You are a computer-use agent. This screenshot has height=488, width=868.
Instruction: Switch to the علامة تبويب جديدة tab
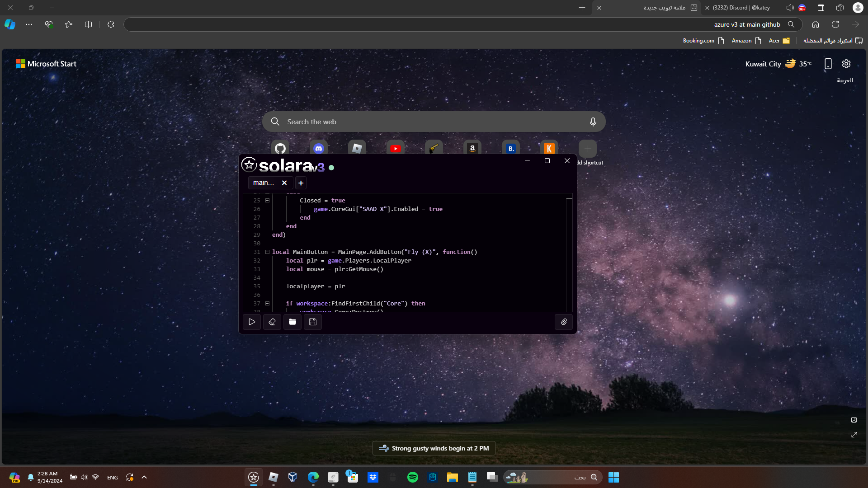coord(646,8)
